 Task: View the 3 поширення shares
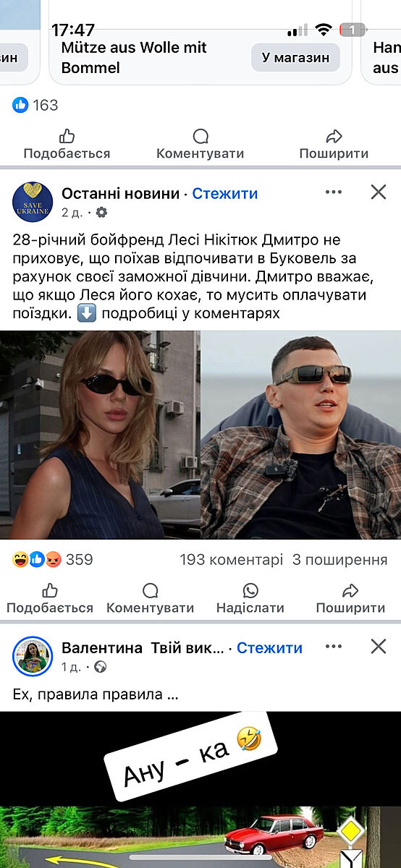tap(340, 560)
